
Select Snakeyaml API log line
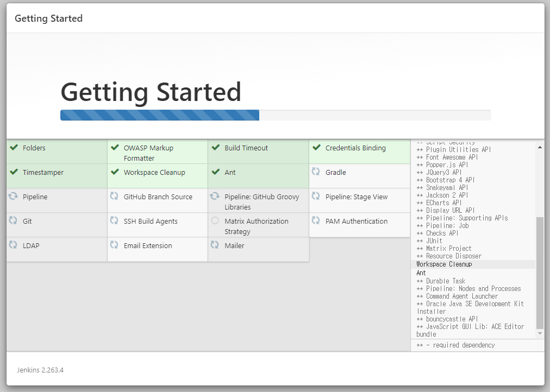click(442, 188)
